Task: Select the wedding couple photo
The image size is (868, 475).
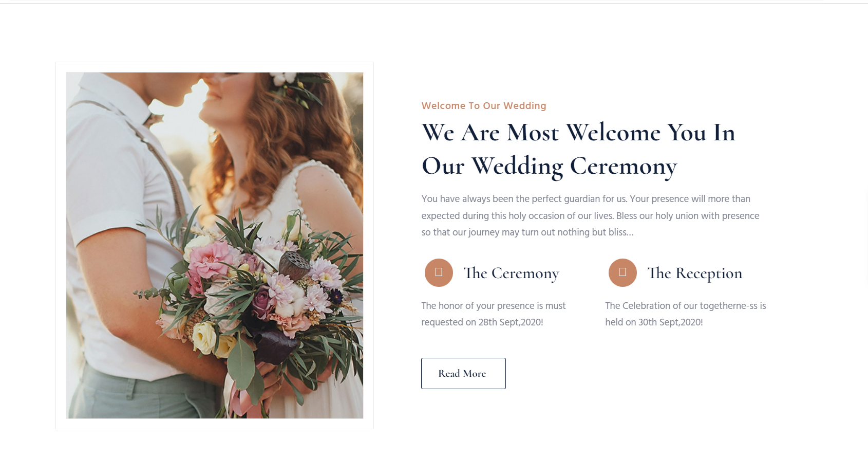Action: (x=214, y=245)
